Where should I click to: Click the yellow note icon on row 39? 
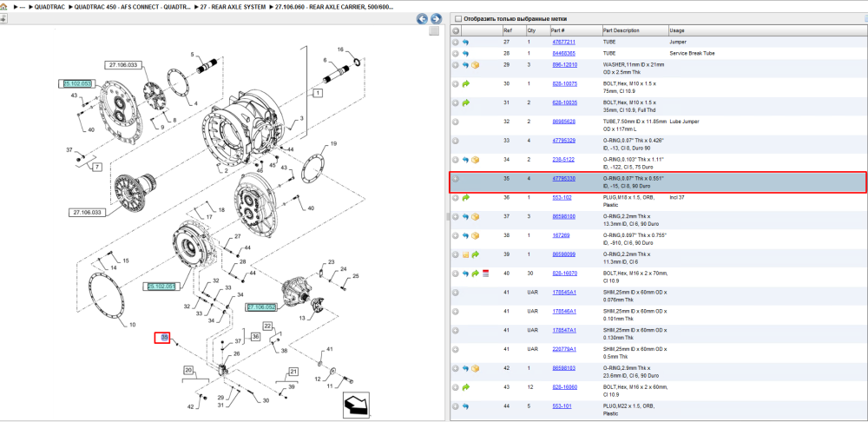coord(465,254)
